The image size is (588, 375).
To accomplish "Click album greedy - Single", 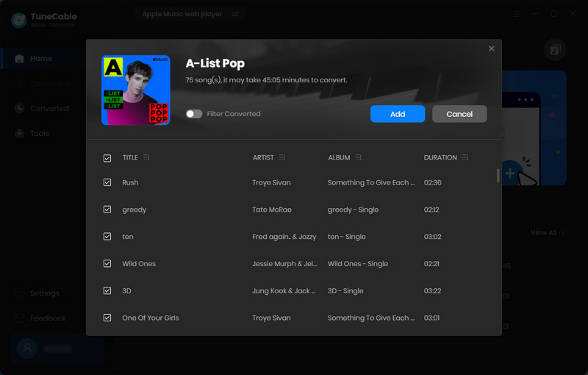I will (x=353, y=210).
